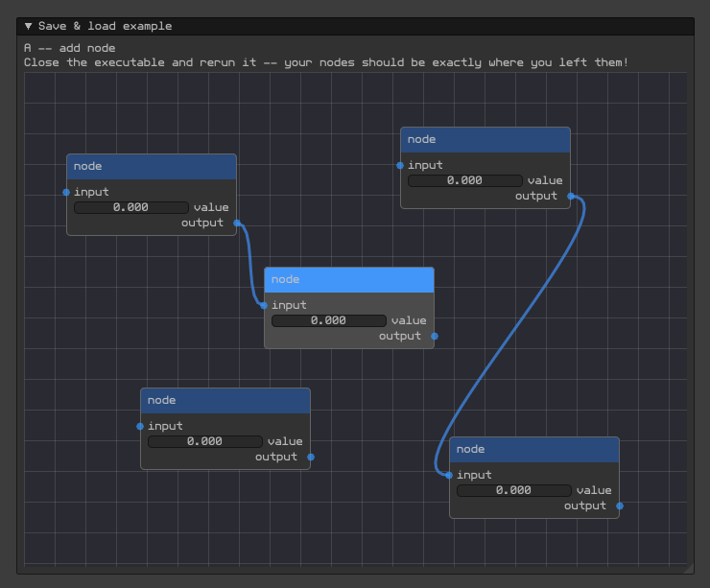
Task: Click input pin of bottom-right node
Action: [x=449, y=475]
